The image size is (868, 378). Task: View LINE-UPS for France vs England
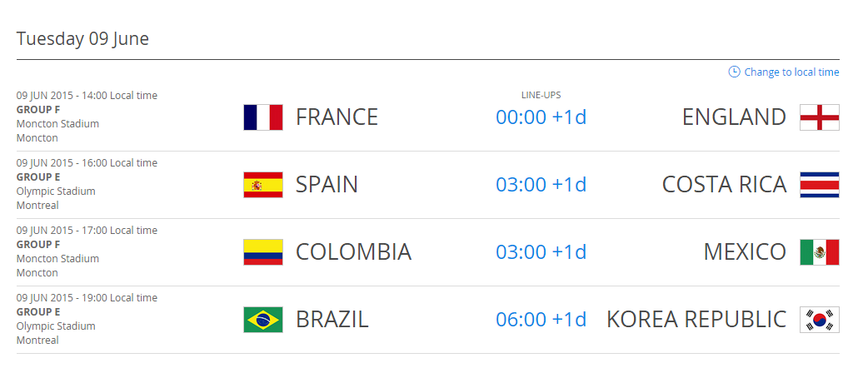tap(541, 95)
